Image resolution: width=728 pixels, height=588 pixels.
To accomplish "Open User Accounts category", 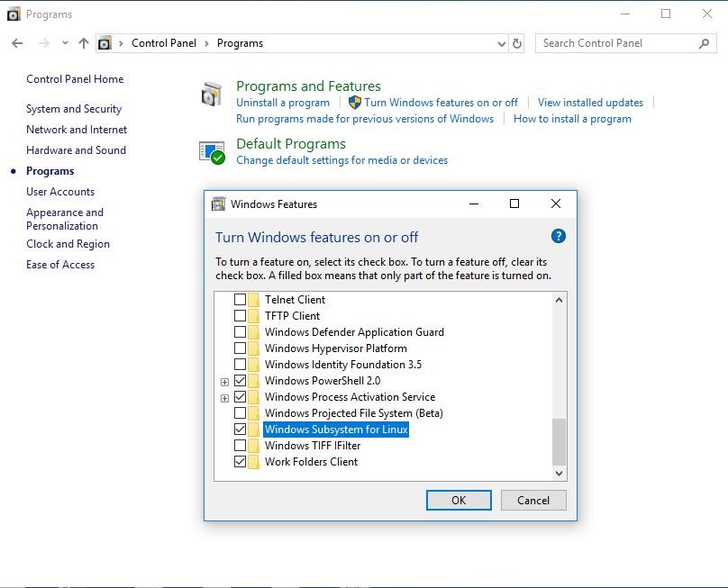I will pos(60,192).
